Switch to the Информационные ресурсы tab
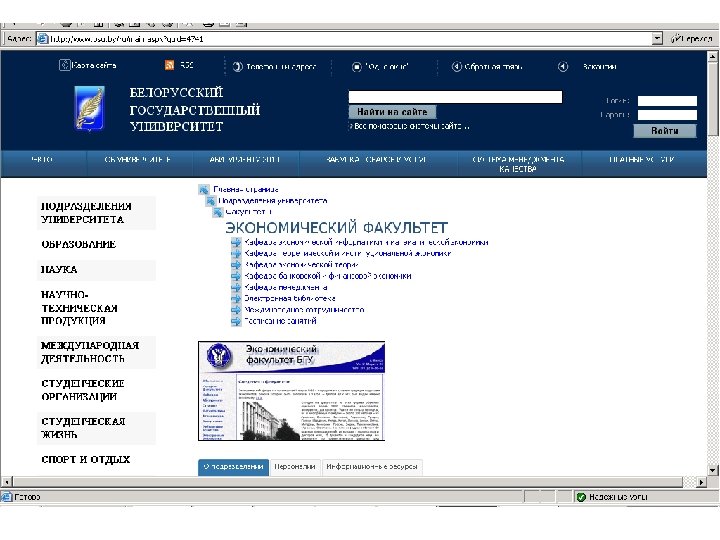The width and height of the screenshot is (720, 540). click(372, 467)
